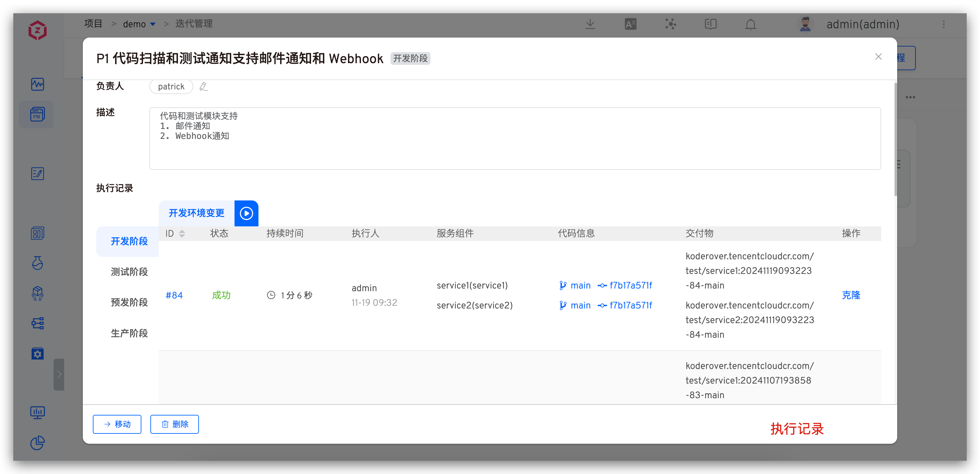Click the pencil icon next to patrick
Image resolution: width=980 pixels, height=474 pixels.
point(204,87)
